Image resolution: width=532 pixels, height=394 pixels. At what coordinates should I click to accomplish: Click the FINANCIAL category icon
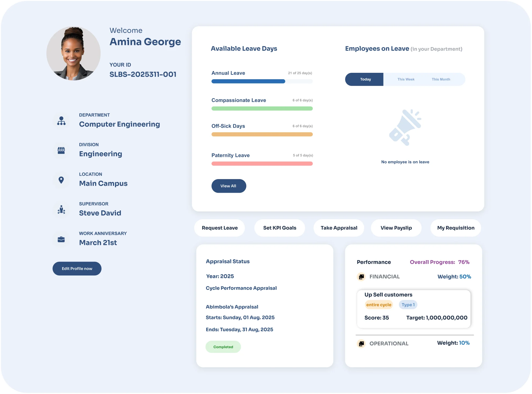click(361, 276)
